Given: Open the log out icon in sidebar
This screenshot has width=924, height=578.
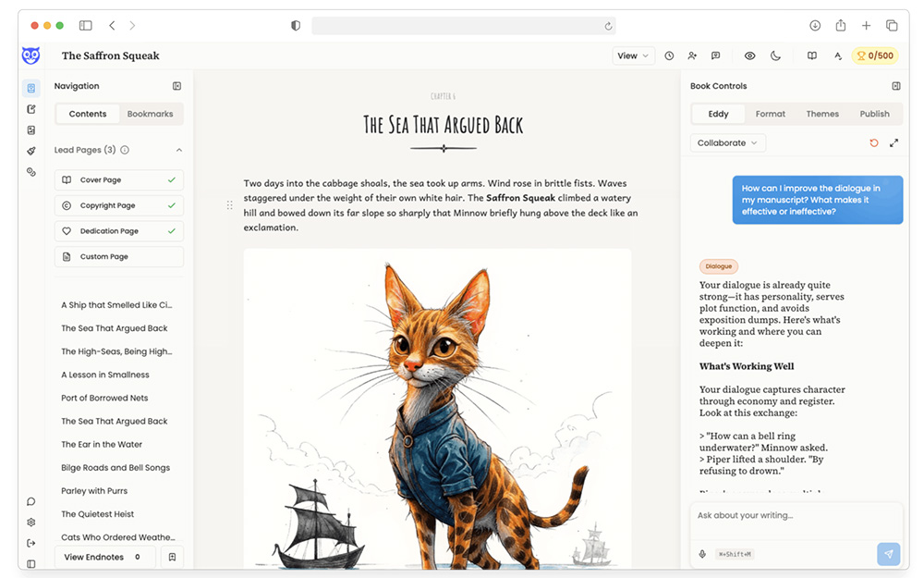Looking at the screenshot, I should pyautogui.click(x=31, y=543).
